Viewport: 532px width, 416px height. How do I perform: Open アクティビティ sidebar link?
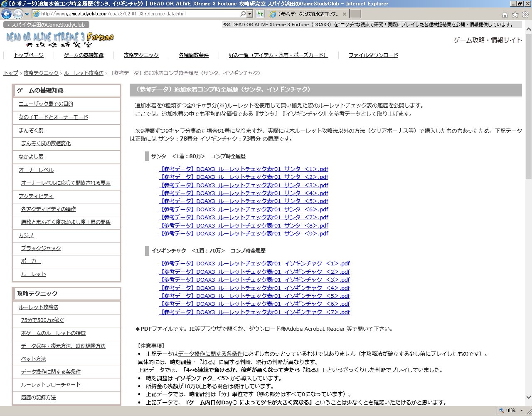(36, 196)
